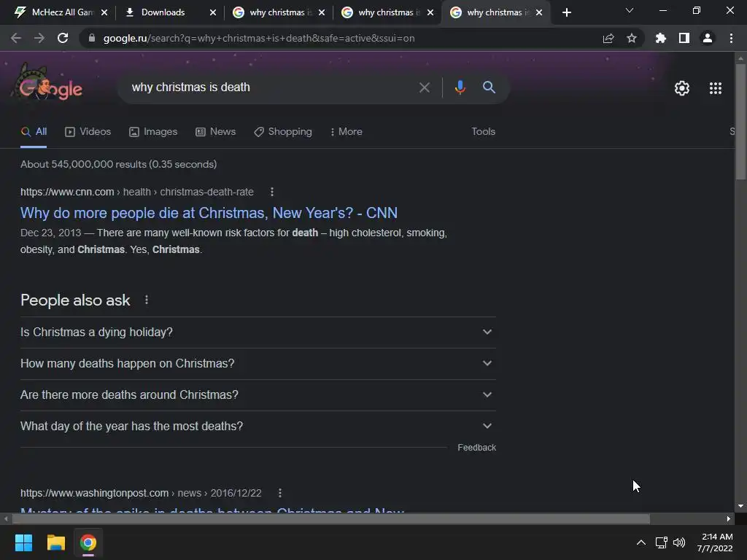Screen dimensions: 747x560
Task: Open Windows Start menu
Action: tap(23, 542)
